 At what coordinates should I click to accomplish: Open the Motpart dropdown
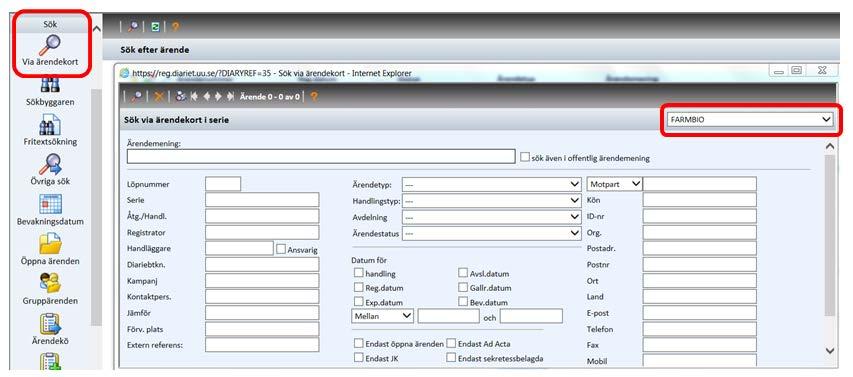click(x=615, y=184)
